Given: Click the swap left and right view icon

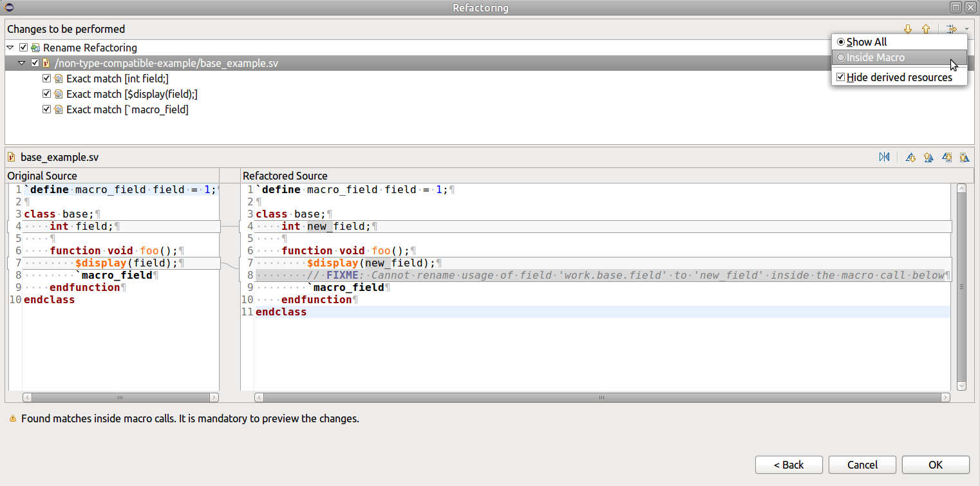Looking at the screenshot, I should click(884, 156).
